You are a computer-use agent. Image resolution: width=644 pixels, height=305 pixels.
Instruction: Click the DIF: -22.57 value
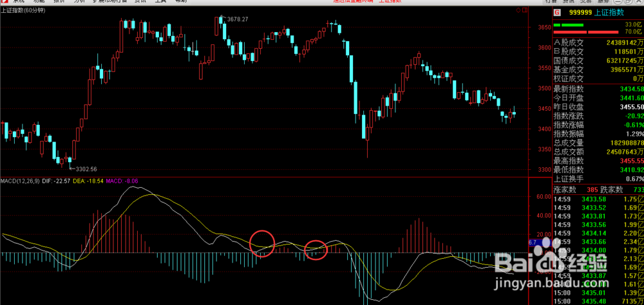(55, 181)
